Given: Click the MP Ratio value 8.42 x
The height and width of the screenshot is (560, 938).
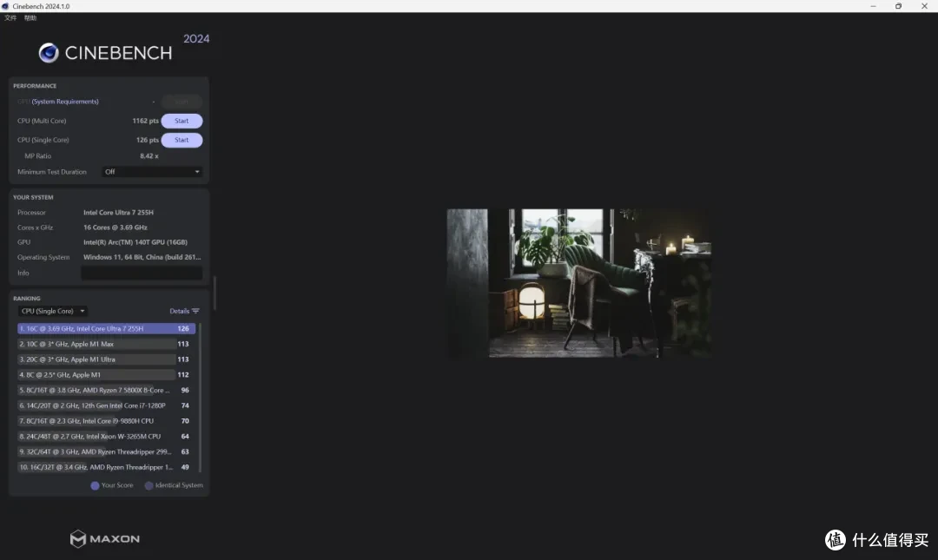Looking at the screenshot, I should pos(149,156).
